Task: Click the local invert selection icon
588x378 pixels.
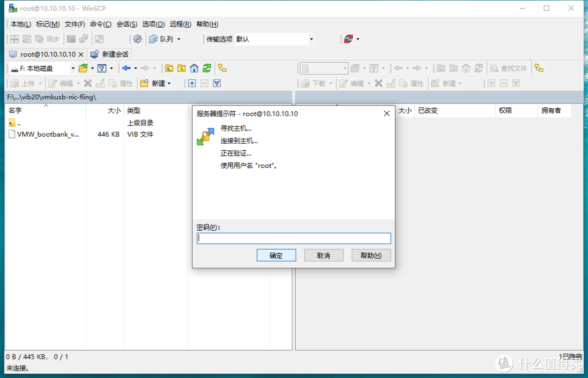Action: pyautogui.click(x=217, y=83)
